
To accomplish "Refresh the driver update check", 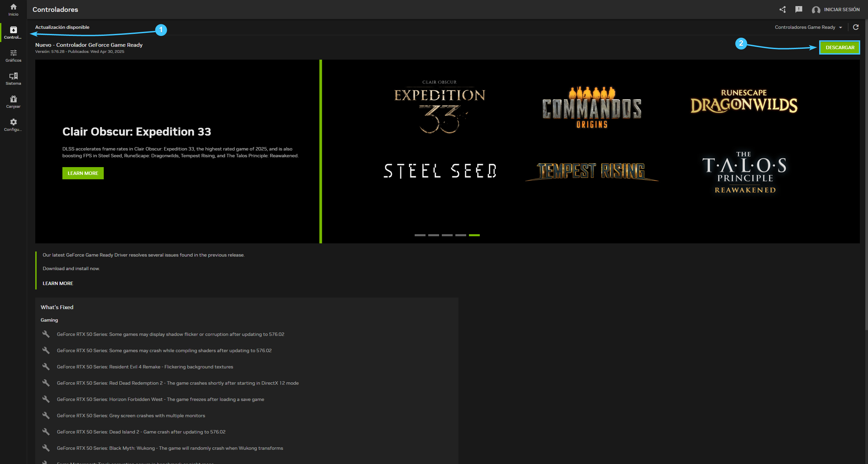I will coord(856,27).
